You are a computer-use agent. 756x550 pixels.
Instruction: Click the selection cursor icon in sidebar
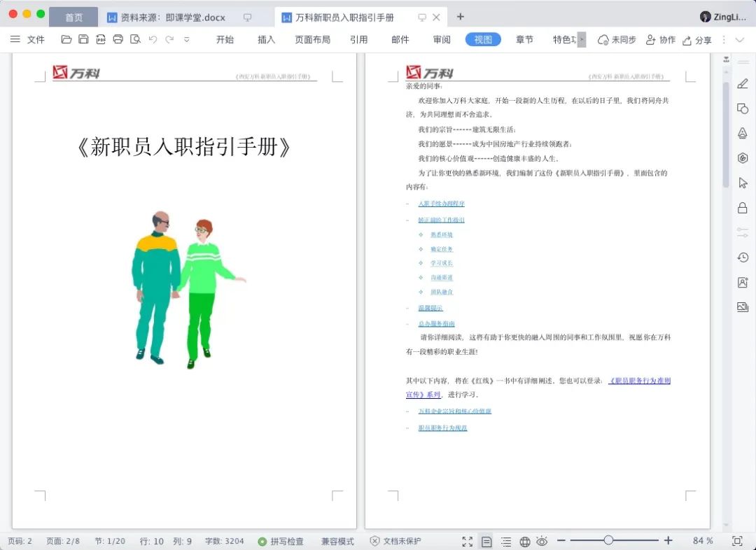click(x=743, y=183)
